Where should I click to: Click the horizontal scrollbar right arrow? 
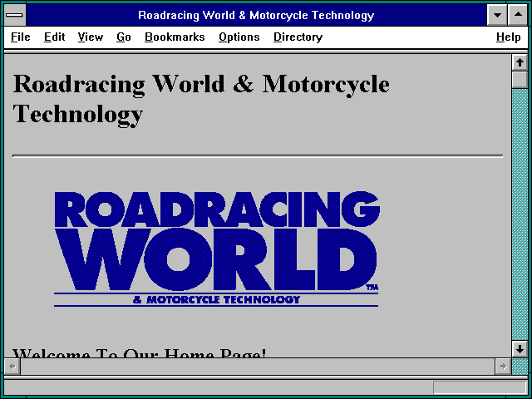[503, 367]
